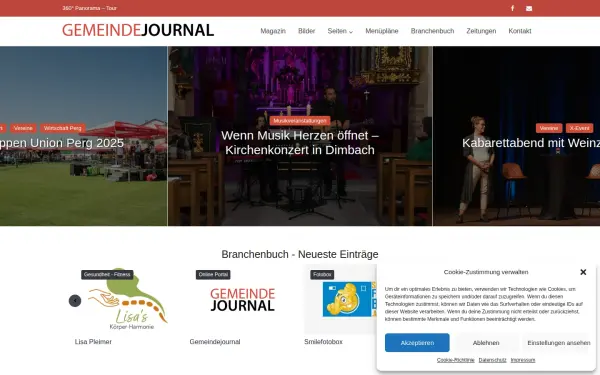This screenshot has width=600, height=375.
Task: Click the Cookie-Zustimmung verwalten dialog title
Action: pyautogui.click(x=486, y=272)
